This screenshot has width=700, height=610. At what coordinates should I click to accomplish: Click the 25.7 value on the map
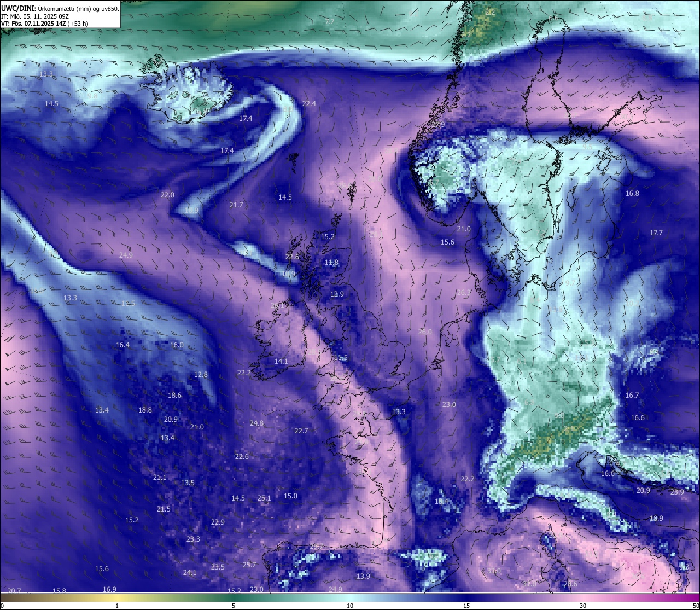(x=249, y=565)
